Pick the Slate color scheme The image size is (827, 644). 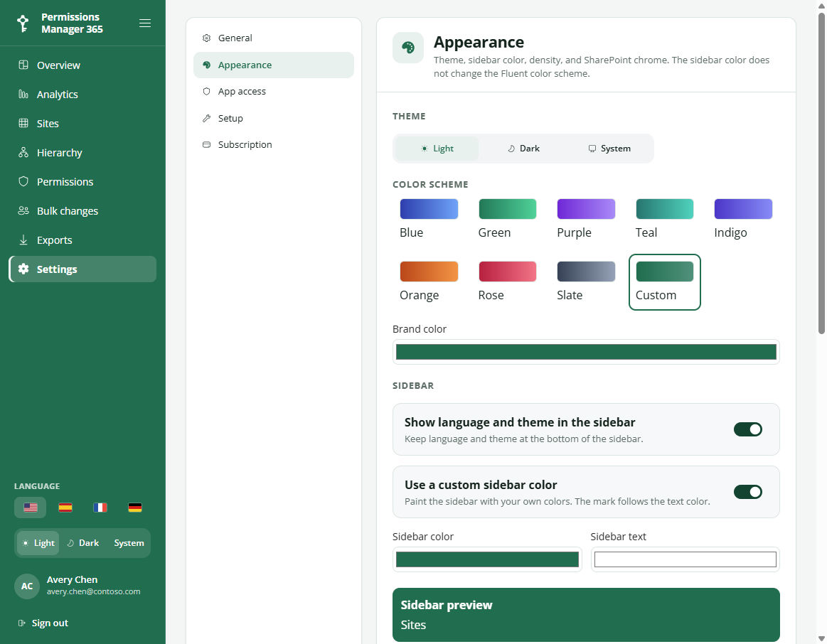pos(586,282)
